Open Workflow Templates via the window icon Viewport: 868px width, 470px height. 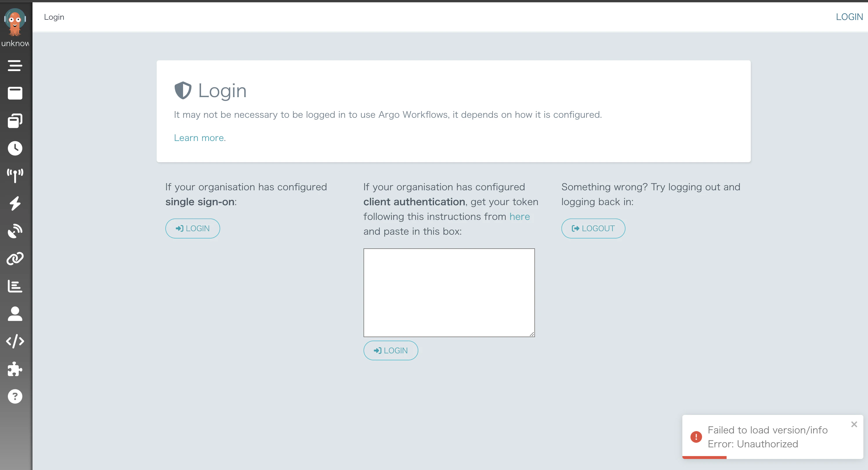(x=15, y=93)
